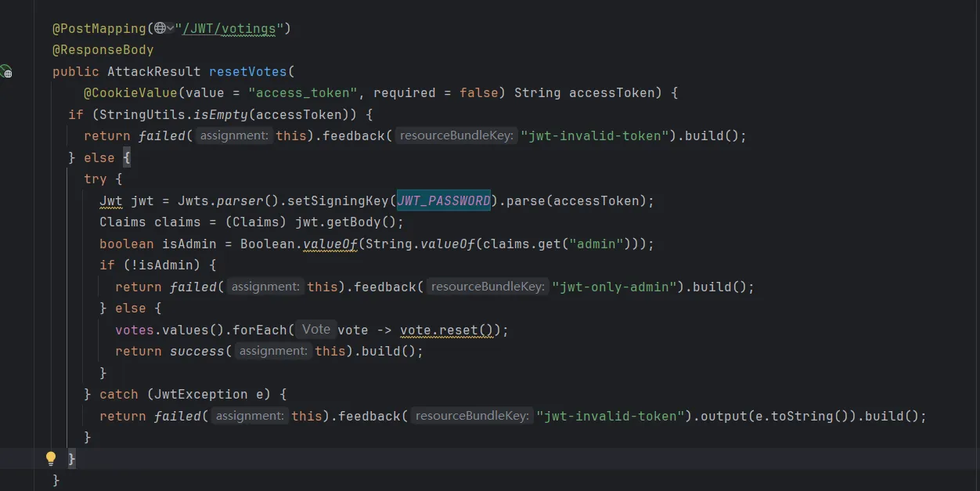
Task: Click the "assignment:" hint before success's this
Action: (273, 351)
